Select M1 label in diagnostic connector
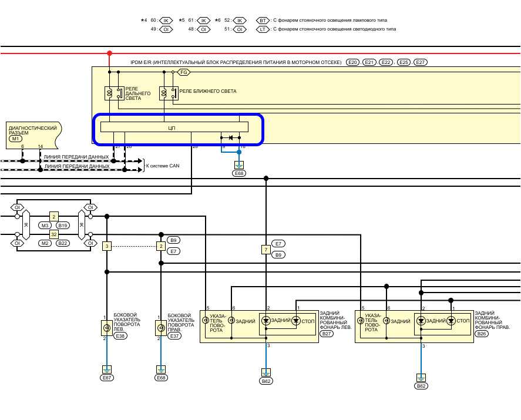521x420 pixels. click(x=15, y=139)
